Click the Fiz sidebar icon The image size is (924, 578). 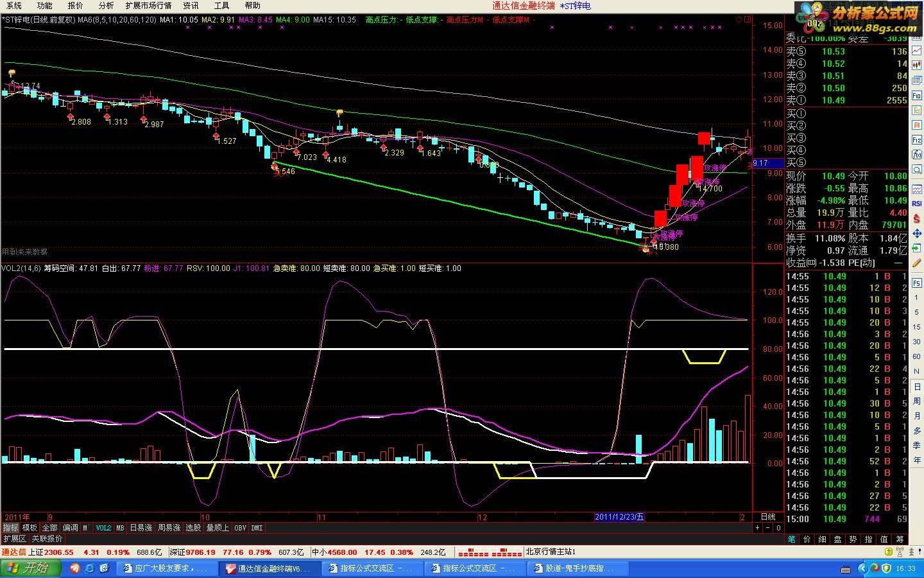click(917, 139)
